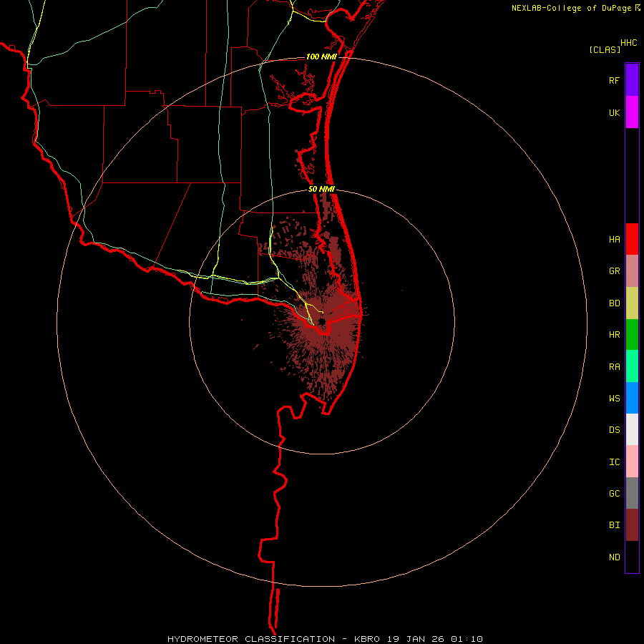This screenshot has width=644, height=644.
Task: Click the black radar site dot at center
Action: coord(323,321)
